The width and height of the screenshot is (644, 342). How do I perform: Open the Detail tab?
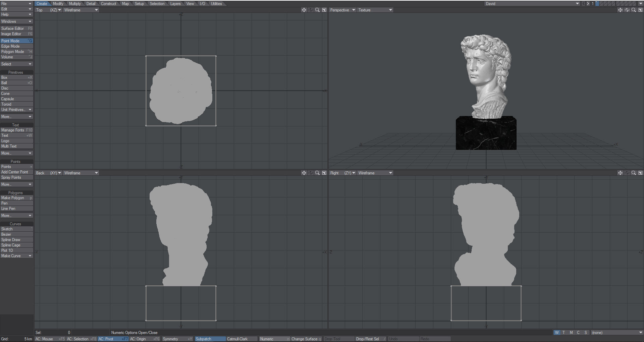point(91,4)
